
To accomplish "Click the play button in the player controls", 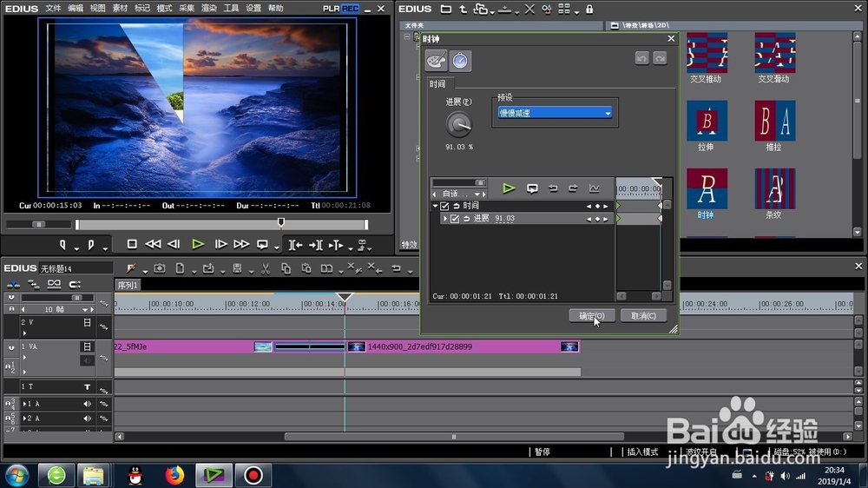I will (x=198, y=244).
